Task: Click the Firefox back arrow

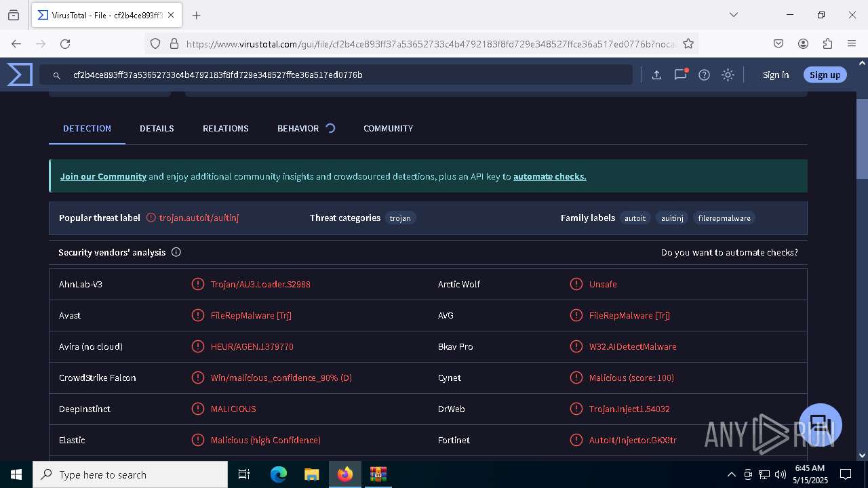Action: (x=16, y=43)
